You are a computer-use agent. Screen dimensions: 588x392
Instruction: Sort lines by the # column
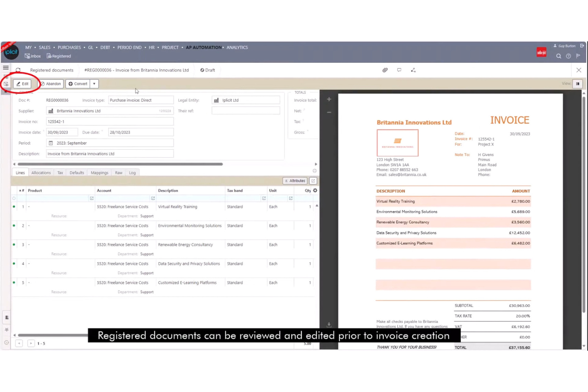22,191
